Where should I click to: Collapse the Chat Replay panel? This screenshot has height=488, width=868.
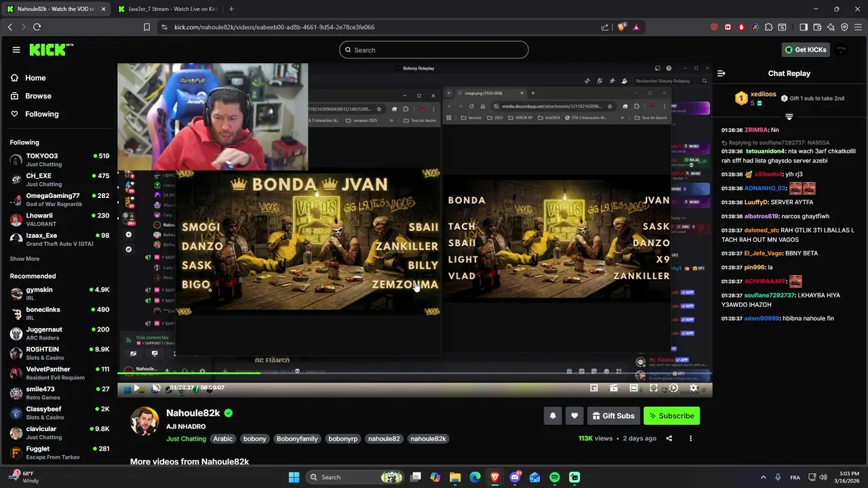722,73
